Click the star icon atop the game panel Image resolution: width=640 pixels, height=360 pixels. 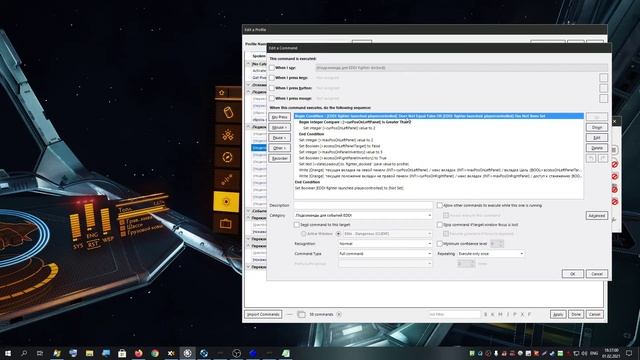[222, 93]
